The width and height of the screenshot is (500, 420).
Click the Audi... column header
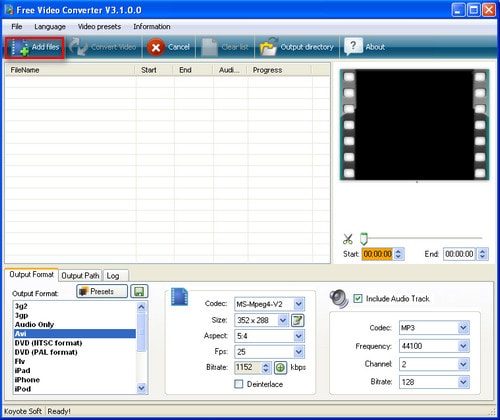(230, 70)
